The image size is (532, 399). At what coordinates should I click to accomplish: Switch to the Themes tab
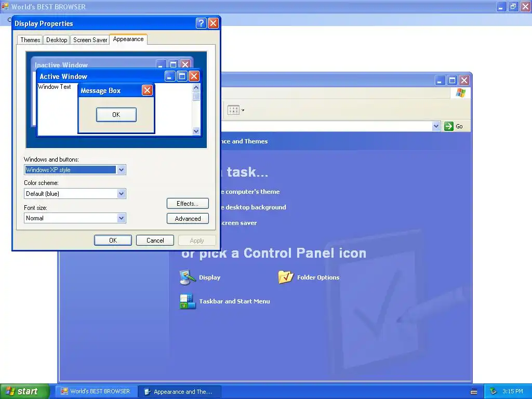point(30,39)
